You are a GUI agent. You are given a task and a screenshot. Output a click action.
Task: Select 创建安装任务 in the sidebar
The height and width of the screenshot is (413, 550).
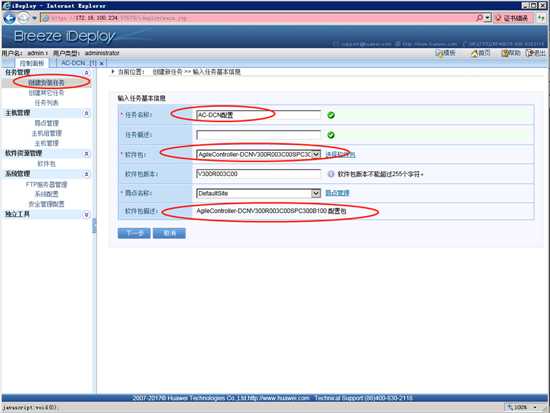(x=46, y=83)
